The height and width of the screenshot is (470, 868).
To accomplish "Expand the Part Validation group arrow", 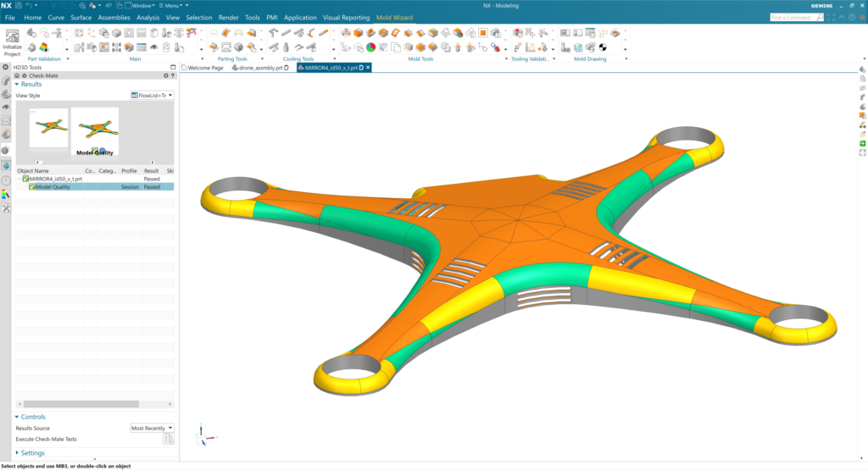I will coord(68,58).
